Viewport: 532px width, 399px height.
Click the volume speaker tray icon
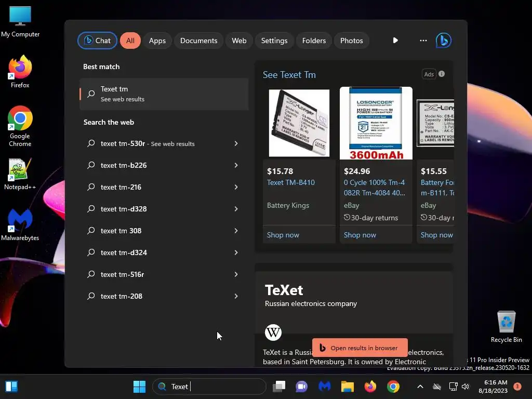[x=465, y=387]
